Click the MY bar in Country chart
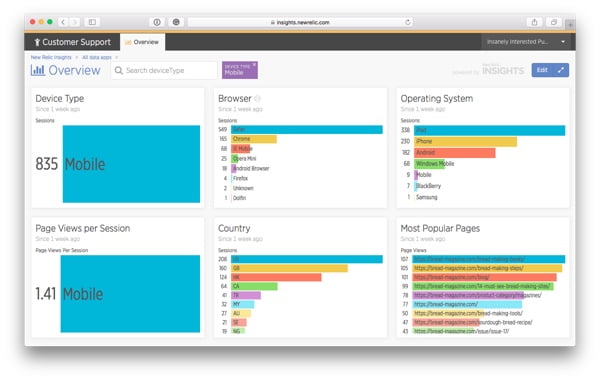The height and width of the screenshot is (381, 600). (243, 304)
